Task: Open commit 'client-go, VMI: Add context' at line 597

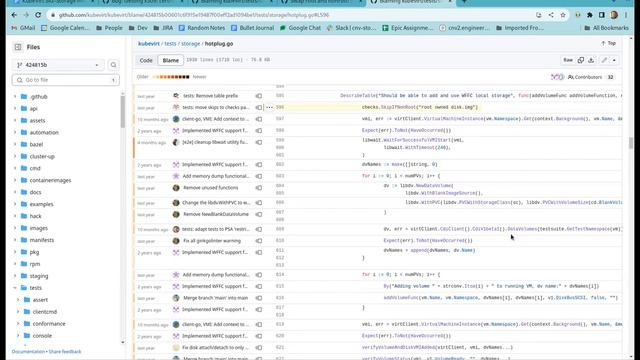Action: pos(216,119)
